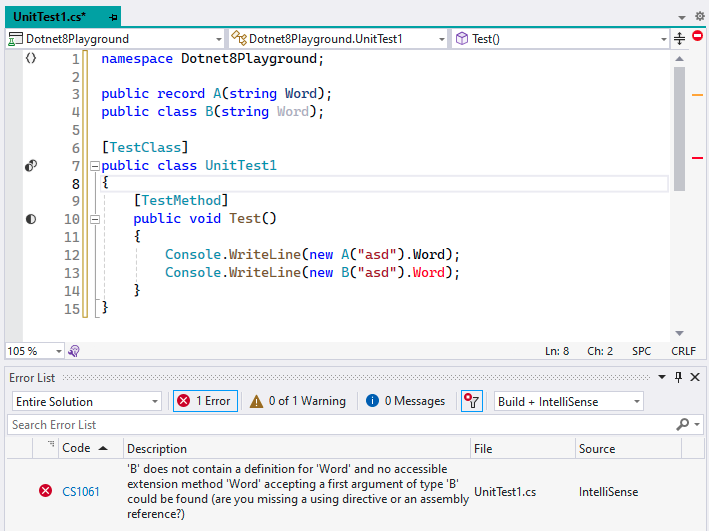Open the Dotnet8Playground project dropdown
Viewport: 709px width, 531px height.
coord(115,39)
